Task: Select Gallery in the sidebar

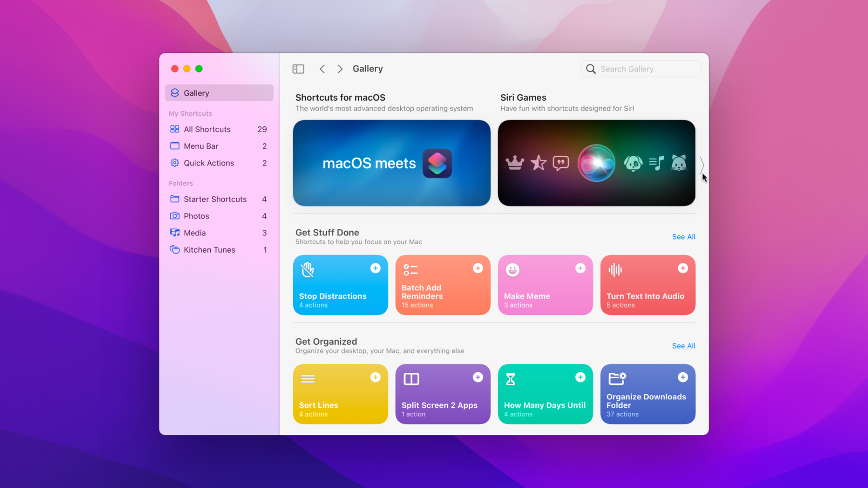Action: (x=219, y=93)
